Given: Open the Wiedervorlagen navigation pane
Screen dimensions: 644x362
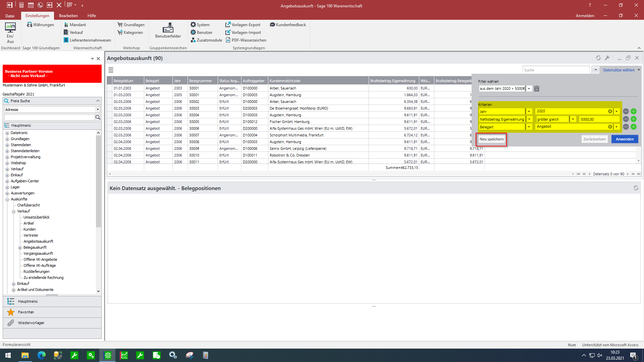Looking at the screenshot, I should pyautogui.click(x=52, y=323).
